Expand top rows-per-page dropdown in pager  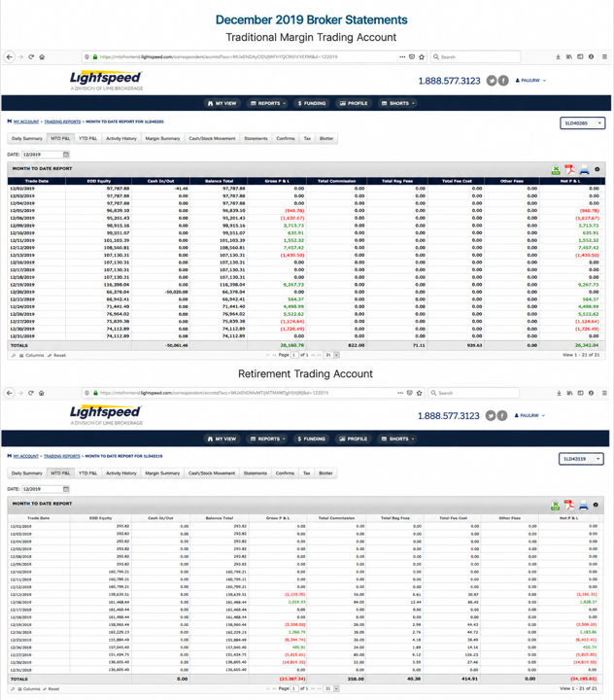tap(331, 355)
